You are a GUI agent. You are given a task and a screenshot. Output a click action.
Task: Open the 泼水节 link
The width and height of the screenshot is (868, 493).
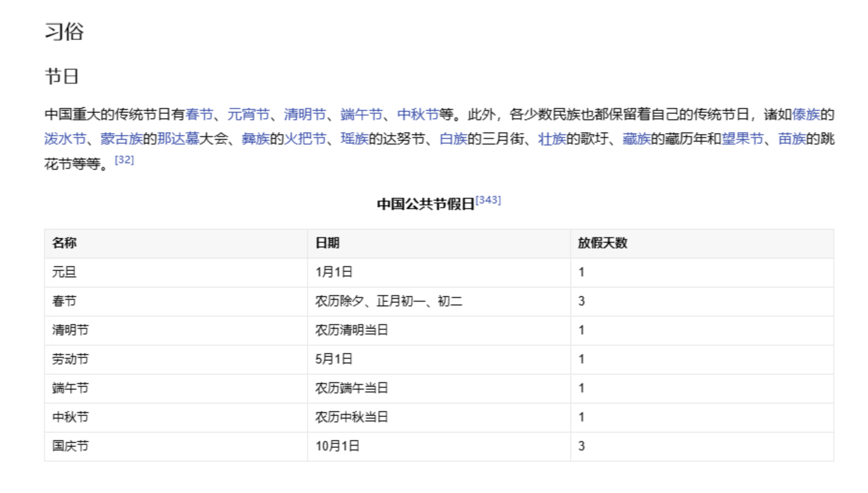pyautogui.click(x=65, y=139)
